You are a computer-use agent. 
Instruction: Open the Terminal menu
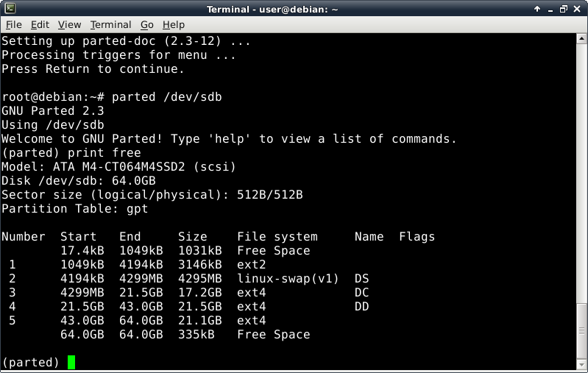110,25
